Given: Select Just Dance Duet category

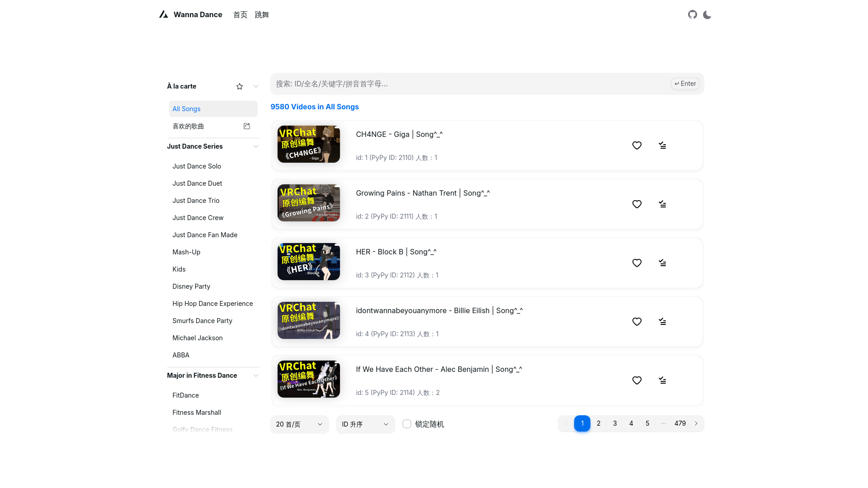Looking at the screenshot, I should click(197, 183).
